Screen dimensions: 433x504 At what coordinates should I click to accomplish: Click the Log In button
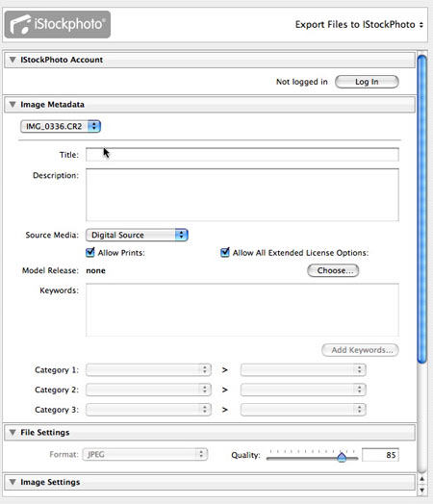point(367,82)
